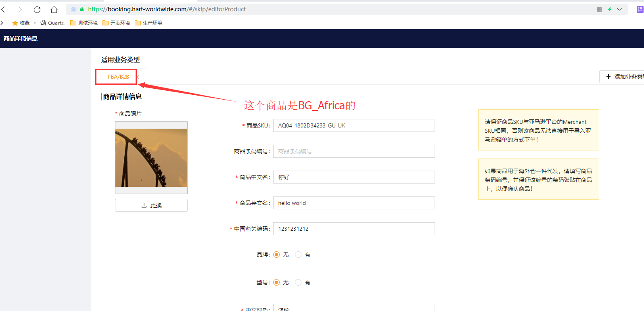Viewport: 644px width, 311px height.
Task: Click the star 收藏 favorites icon
Action: (15, 23)
